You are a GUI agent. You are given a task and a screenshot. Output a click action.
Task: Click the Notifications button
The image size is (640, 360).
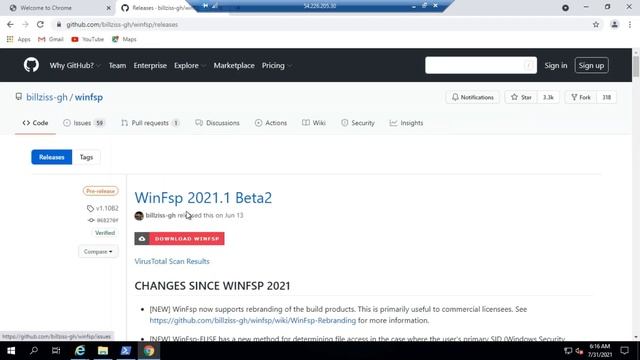[x=472, y=97]
